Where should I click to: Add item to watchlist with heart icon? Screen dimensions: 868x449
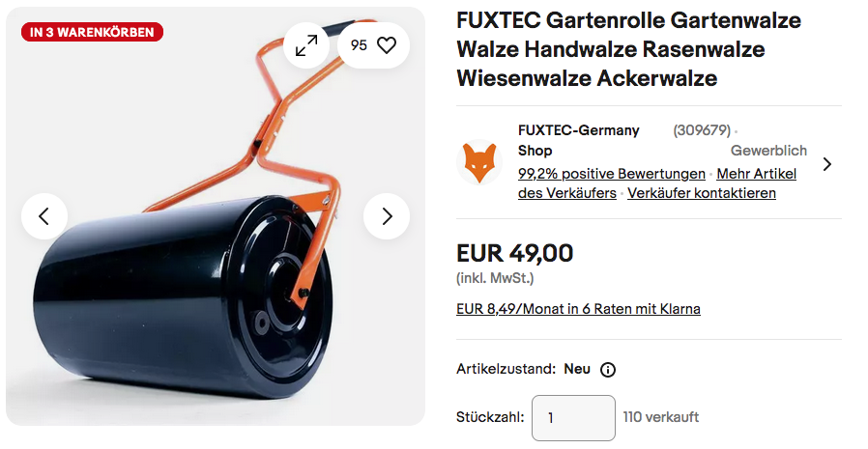(387, 45)
